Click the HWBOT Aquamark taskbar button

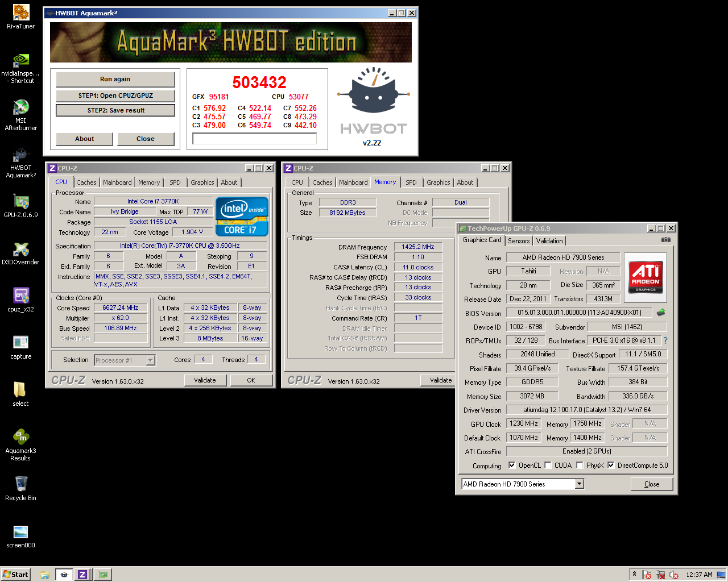point(64,575)
